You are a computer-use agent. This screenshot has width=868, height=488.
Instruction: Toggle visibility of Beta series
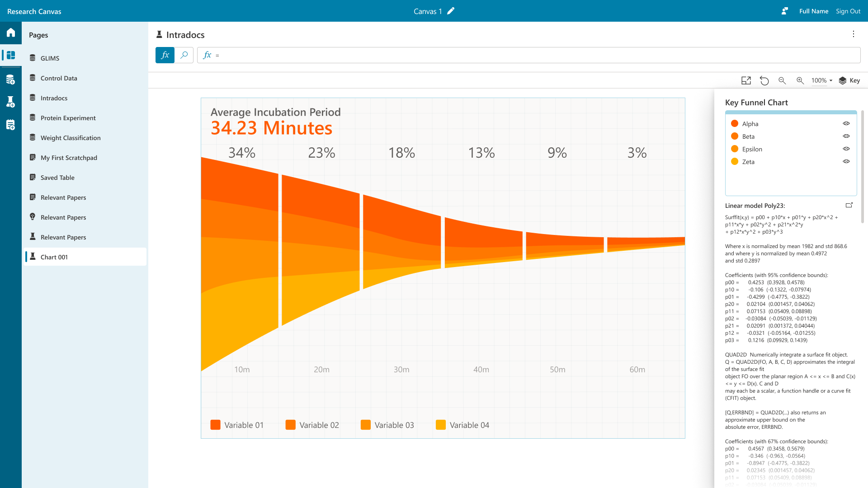[x=846, y=136]
